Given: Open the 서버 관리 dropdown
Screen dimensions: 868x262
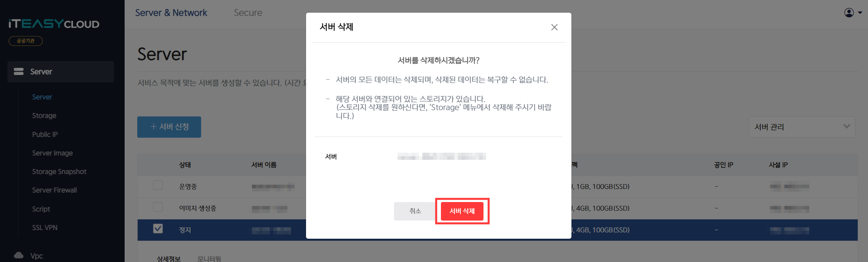Looking at the screenshot, I should [x=802, y=127].
